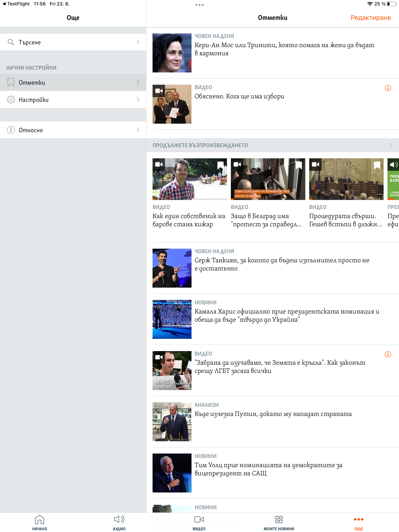Open the Начало home tab
Image resolution: width=399 pixels, height=532 pixels.
(x=40, y=523)
